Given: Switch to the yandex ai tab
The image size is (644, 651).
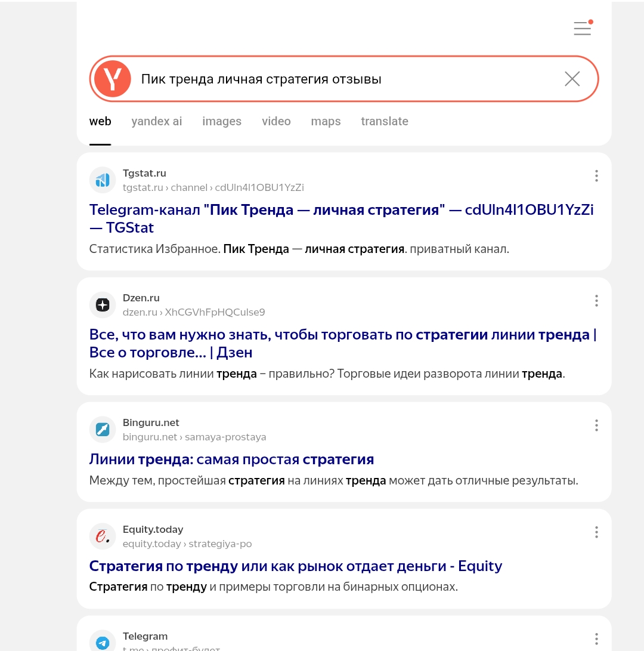Looking at the screenshot, I should pyautogui.click(x=157, y=121).
